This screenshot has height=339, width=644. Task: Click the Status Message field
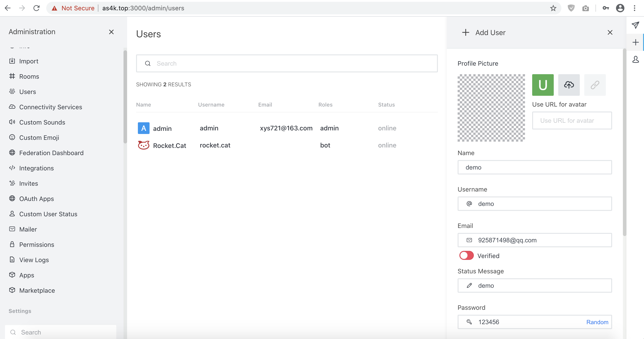pyautogui.click(x=534, y=285)
